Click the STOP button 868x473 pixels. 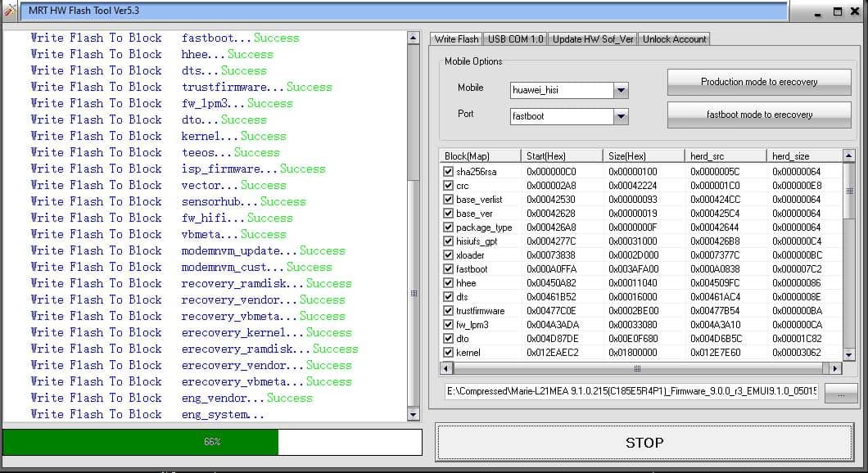coord(644,442)
